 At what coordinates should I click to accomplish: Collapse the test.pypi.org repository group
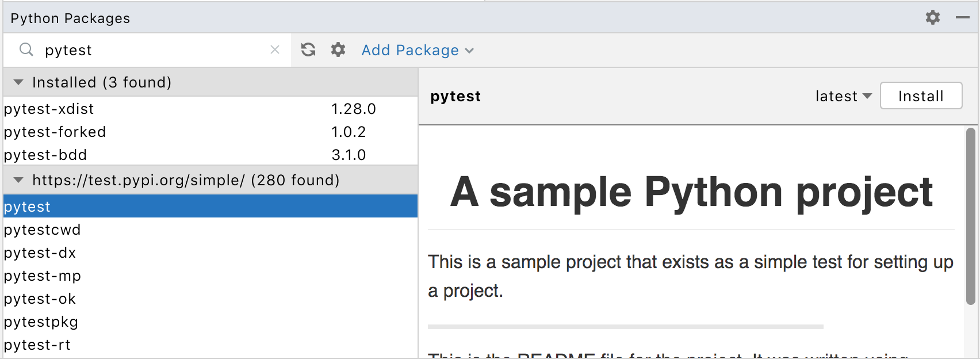click(x=18, y=180)
